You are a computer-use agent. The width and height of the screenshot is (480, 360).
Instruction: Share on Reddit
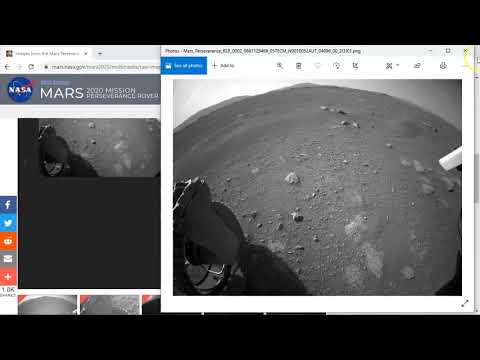coord(8,241)
